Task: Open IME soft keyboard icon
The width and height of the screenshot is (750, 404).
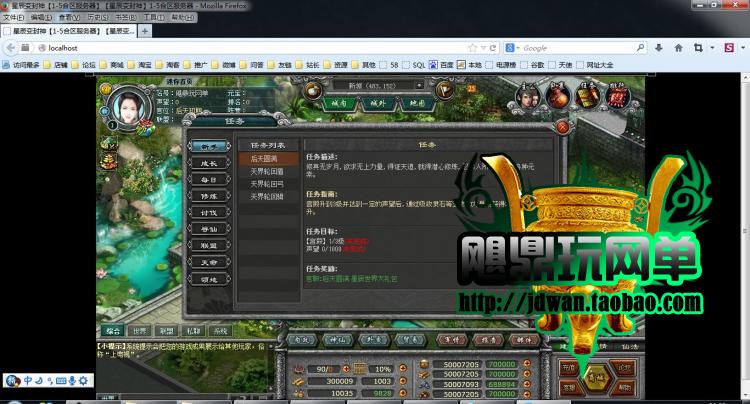Action: click(x=61, y=381)
